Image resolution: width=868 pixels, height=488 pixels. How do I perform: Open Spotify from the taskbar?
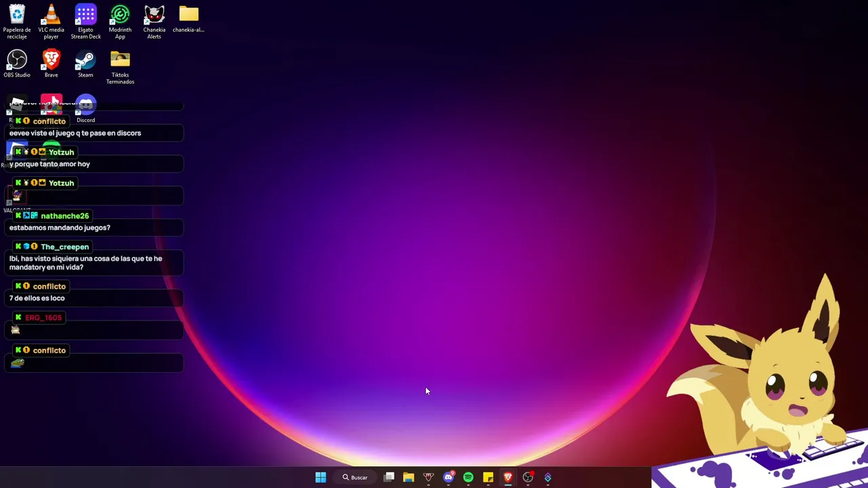468,478
